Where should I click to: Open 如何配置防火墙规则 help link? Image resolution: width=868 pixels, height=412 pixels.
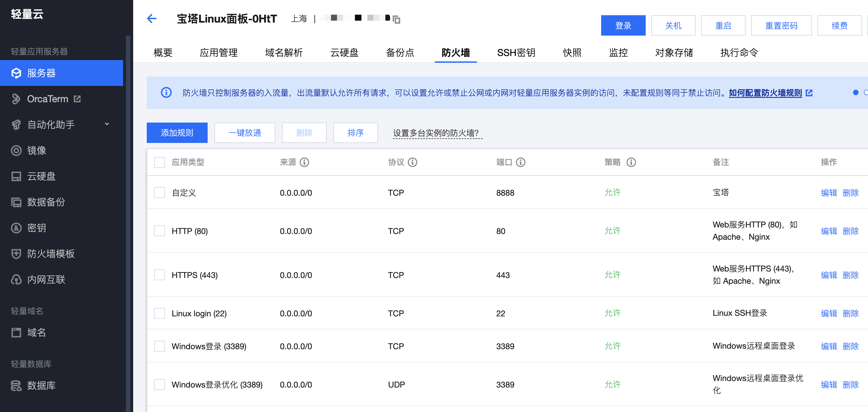pyautogui.click(x=765, y=93)
